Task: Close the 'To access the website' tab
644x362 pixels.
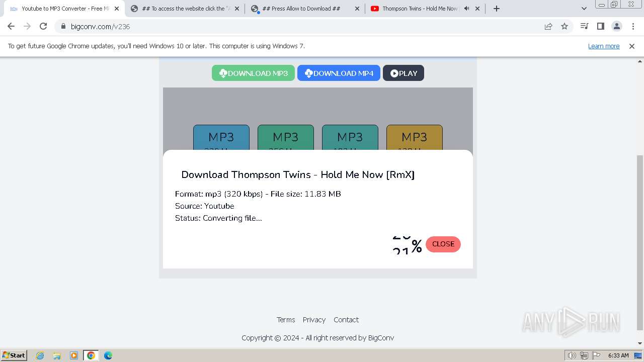Action: (237, 9)
